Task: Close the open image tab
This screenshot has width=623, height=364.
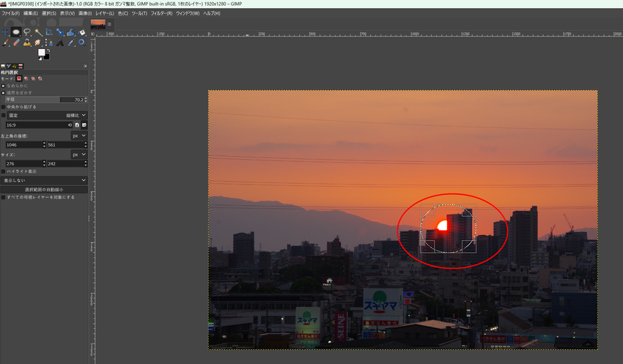Action: point(110,24)
